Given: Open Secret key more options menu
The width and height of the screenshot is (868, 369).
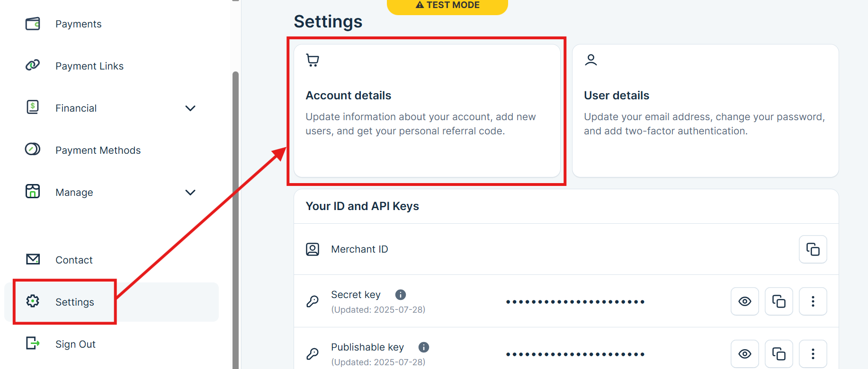Looking at the screenshot, I should [x=813, y=301].
